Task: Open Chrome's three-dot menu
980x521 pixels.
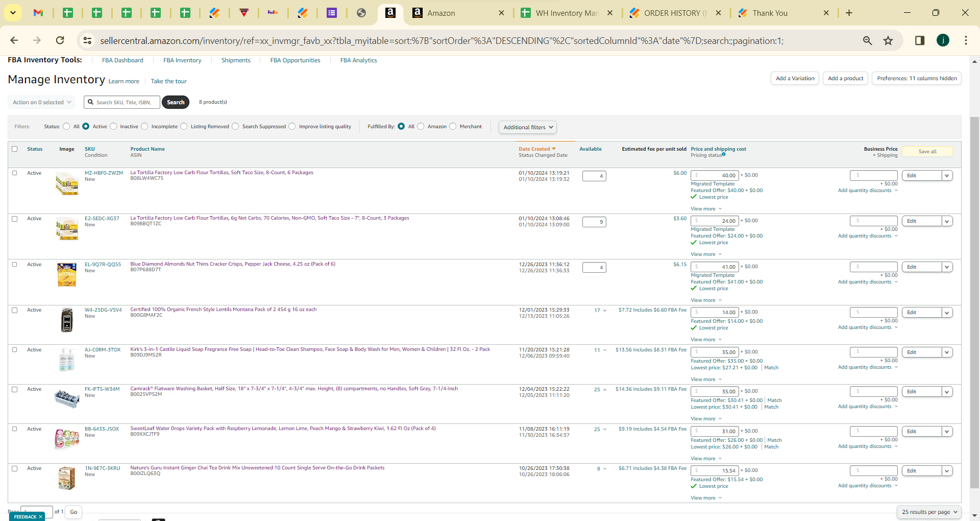Action: pyautogui.click(x=966, y=40)
